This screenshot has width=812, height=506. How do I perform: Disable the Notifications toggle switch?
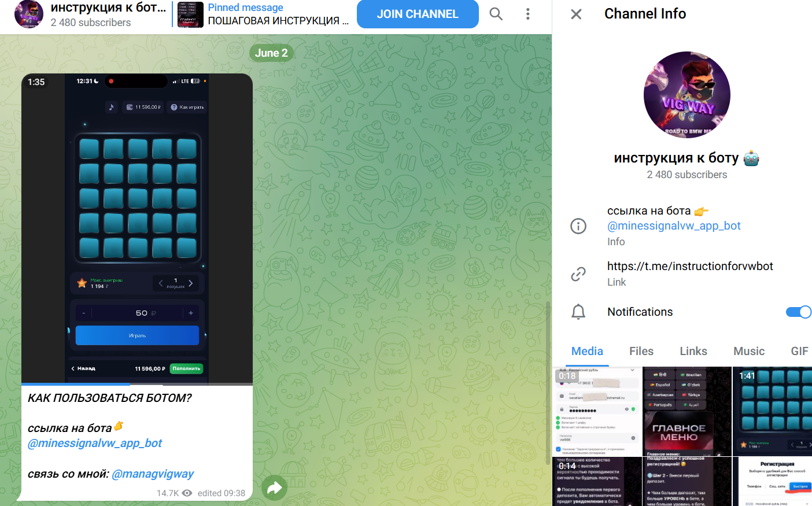[x=798, y=312]
